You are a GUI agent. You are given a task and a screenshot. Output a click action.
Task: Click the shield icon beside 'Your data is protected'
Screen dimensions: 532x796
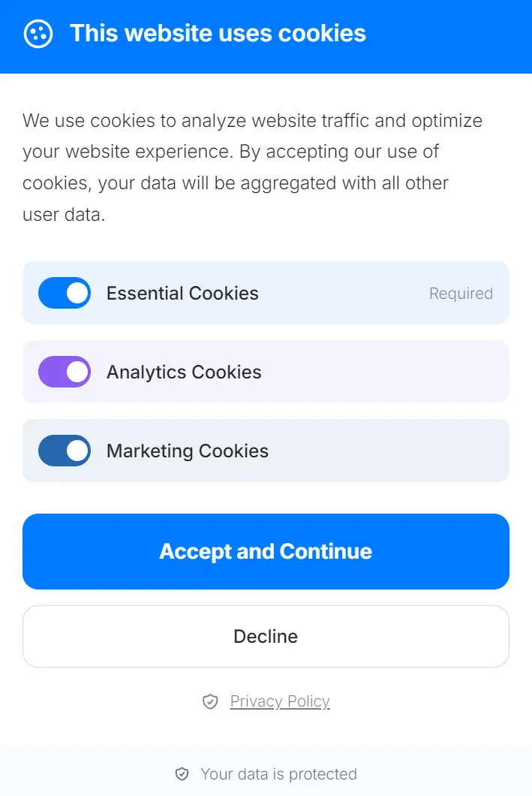[182, 773]
